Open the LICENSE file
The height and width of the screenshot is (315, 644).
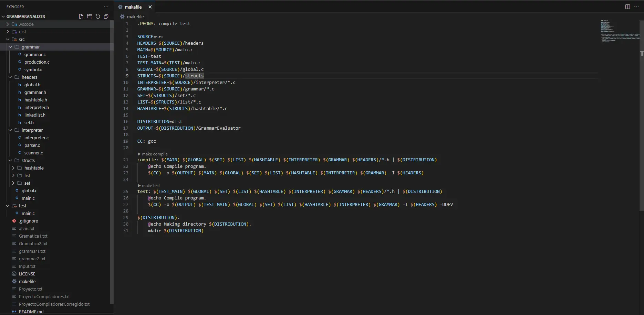coord(57,274)
